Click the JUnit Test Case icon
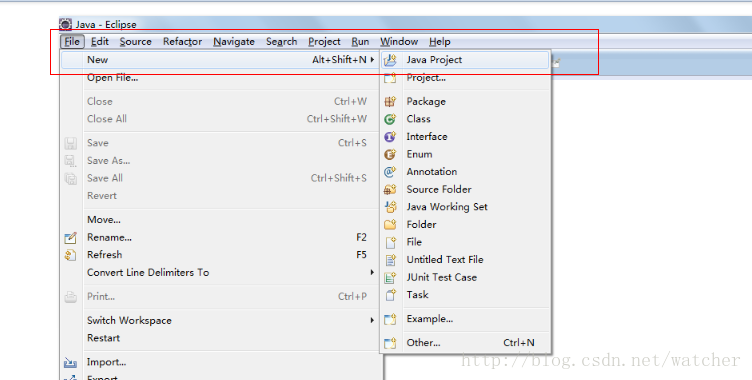 [390, 277]
